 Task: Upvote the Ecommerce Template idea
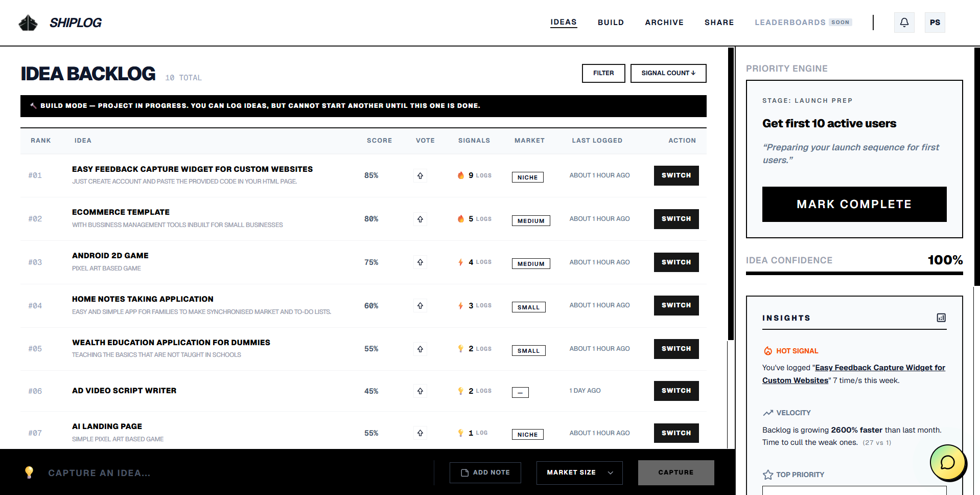click(420, 219)
